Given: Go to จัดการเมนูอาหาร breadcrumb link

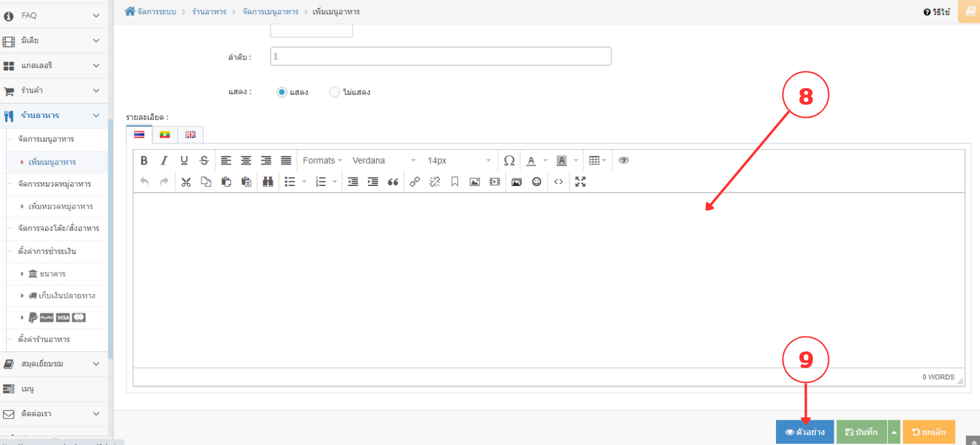Looking at the screenshot, I should click(x=270, y=12).
